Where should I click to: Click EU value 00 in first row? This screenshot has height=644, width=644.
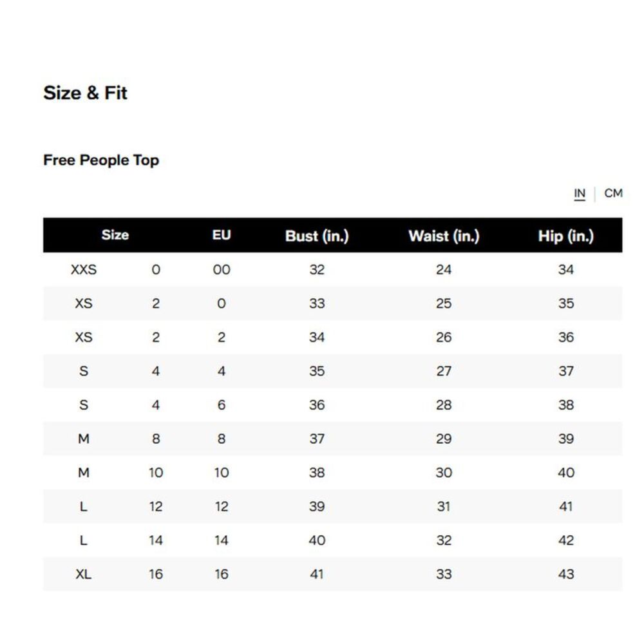[222, 269]
